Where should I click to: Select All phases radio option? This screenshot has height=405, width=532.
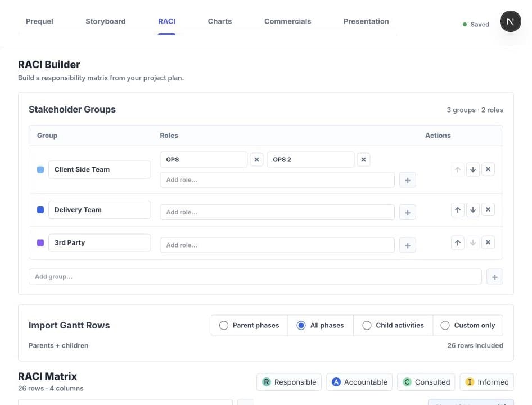point(321,325)
